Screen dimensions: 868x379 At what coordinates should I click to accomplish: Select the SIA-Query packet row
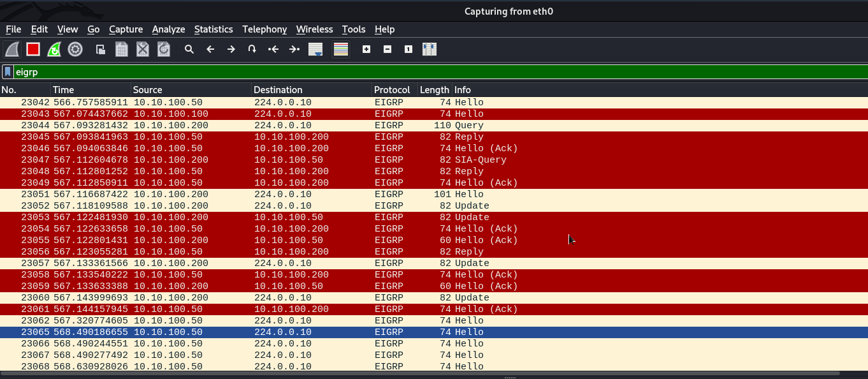point(255,160)
